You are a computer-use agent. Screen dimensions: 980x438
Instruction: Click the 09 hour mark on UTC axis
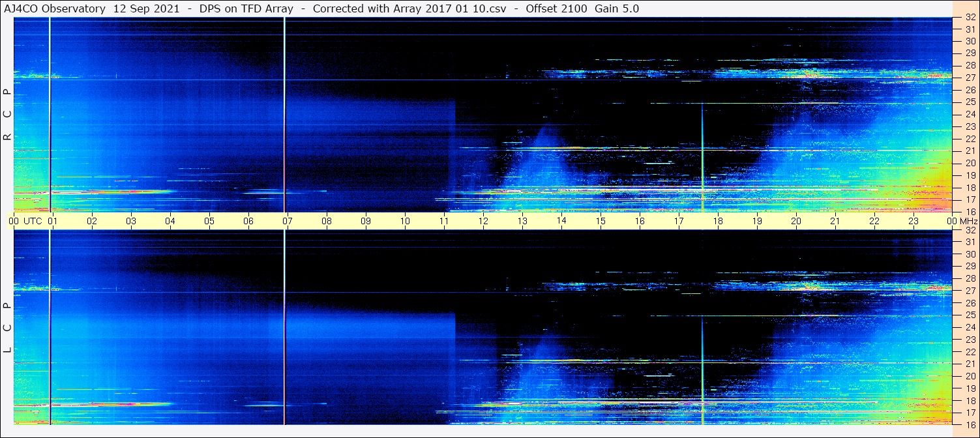(x=366, y=221)
